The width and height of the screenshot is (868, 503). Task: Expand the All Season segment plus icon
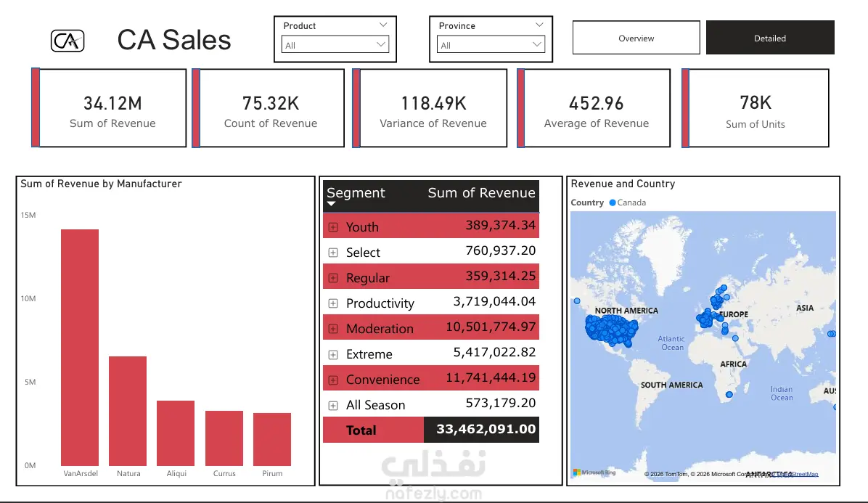click(x=333, y=406)
